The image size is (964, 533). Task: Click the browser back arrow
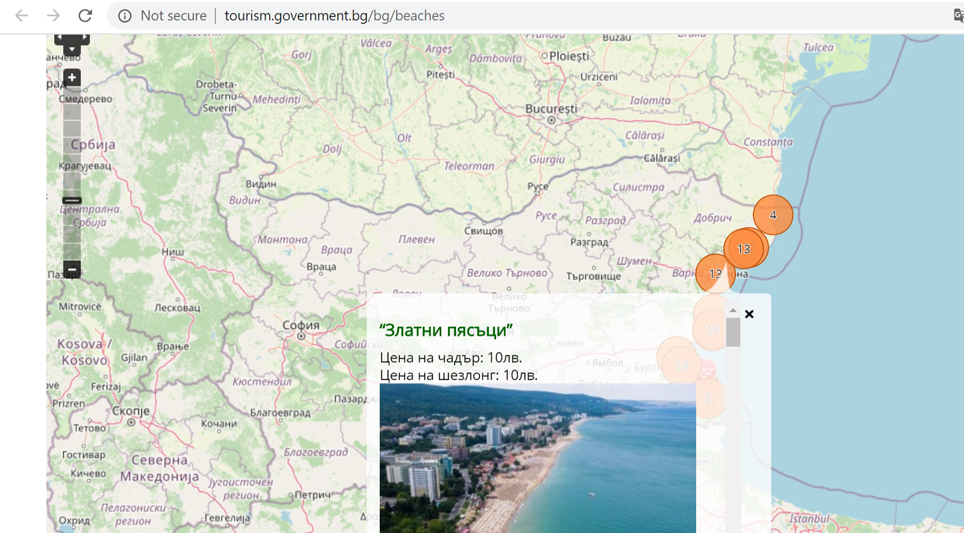coord(22,15)
